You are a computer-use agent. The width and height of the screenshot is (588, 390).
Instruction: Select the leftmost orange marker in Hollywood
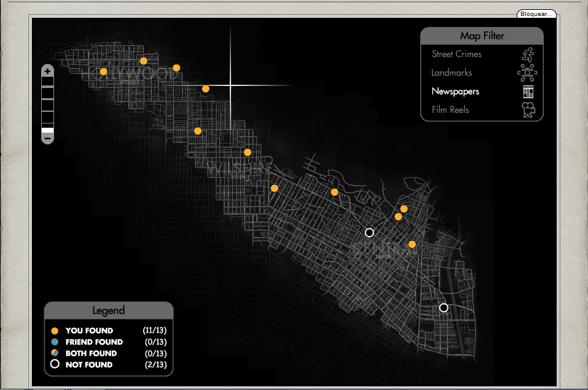(103, 72)
